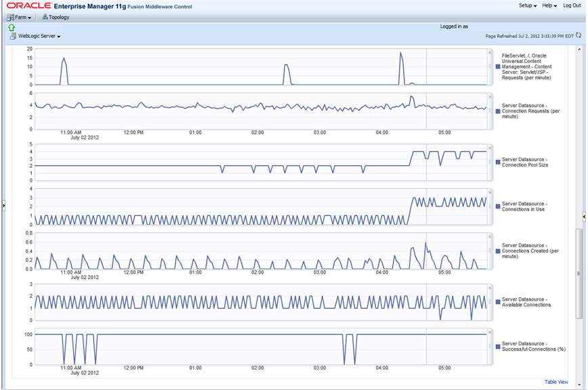This screenshot has width=588, height=390.
Task: Click the Connection Requests legend swatch
Action: pyautogui.click(x=498, y=111)
